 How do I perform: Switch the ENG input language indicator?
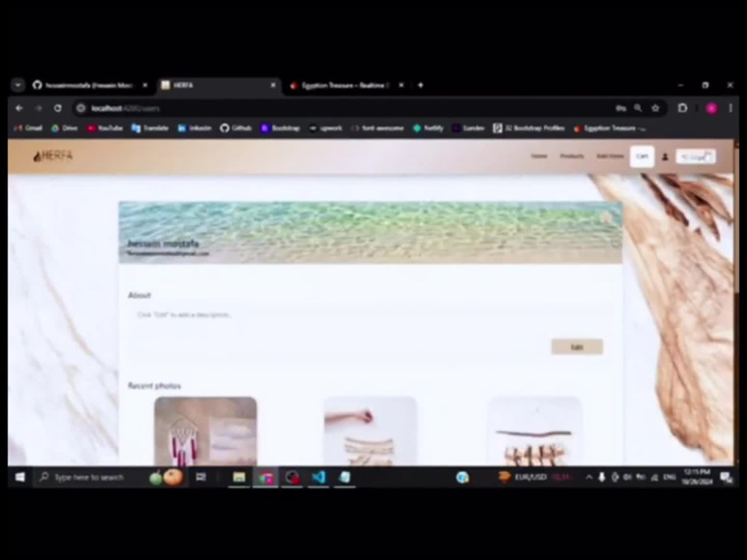(x=669, y=477)
